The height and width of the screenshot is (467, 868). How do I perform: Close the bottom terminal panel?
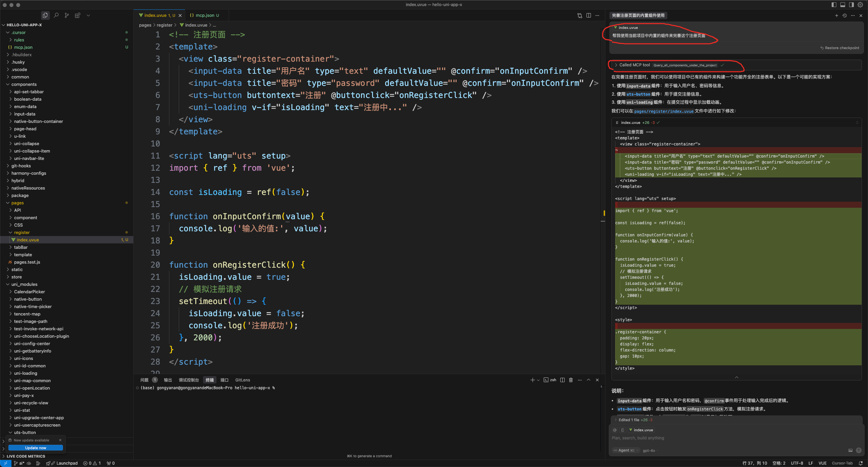click(x=597, y=380)
